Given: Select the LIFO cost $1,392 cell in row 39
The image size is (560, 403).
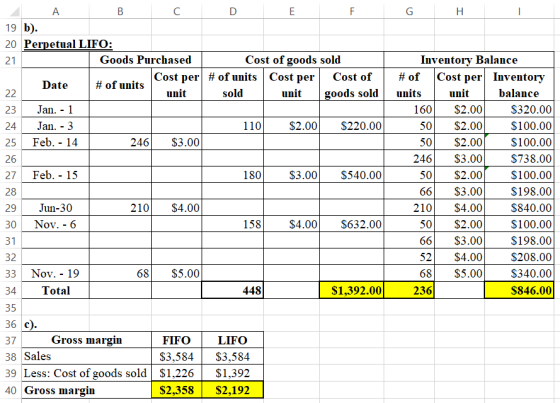Looking at the screenshot, I should click(x=232, y=373).
